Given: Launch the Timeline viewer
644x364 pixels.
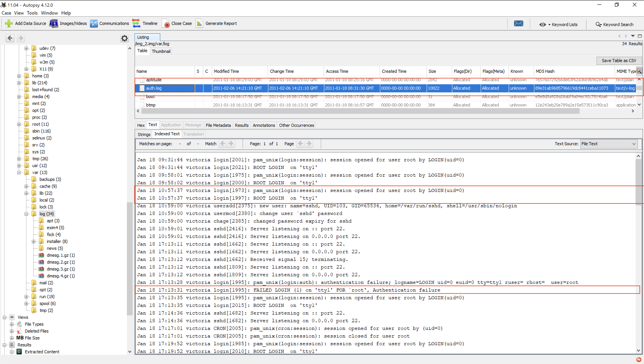Looking at the screenshot, I should (x=136, y=23).
